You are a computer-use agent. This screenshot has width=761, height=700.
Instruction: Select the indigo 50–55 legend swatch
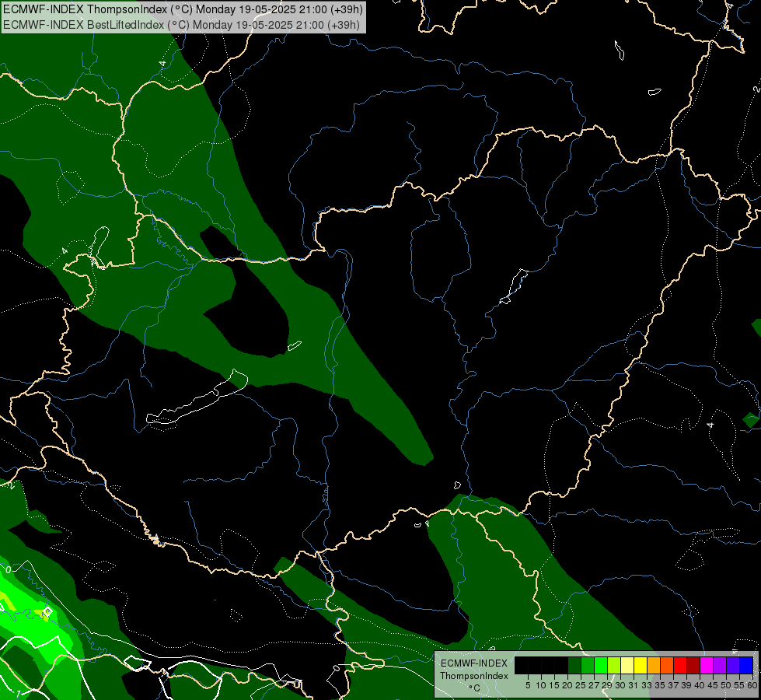coord(733,665)
